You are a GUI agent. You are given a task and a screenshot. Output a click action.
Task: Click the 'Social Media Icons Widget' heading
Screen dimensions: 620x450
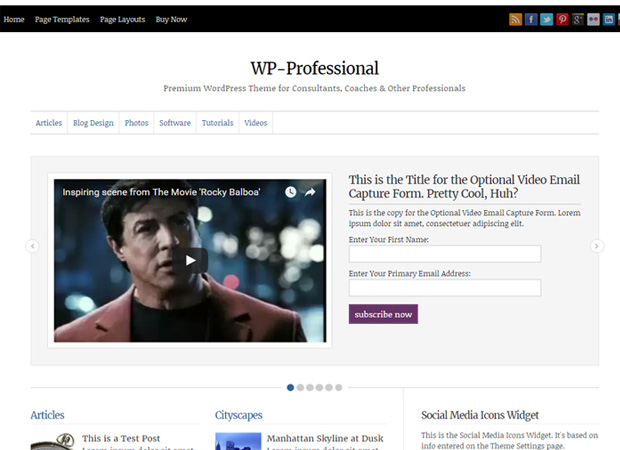pyautogui.click(x=480, y=415)
